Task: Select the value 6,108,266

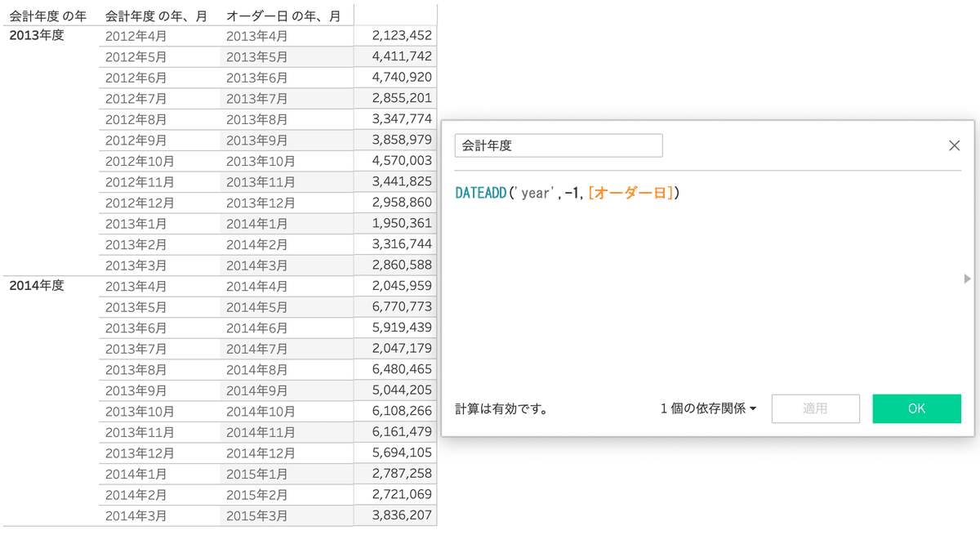Action: 402,410
